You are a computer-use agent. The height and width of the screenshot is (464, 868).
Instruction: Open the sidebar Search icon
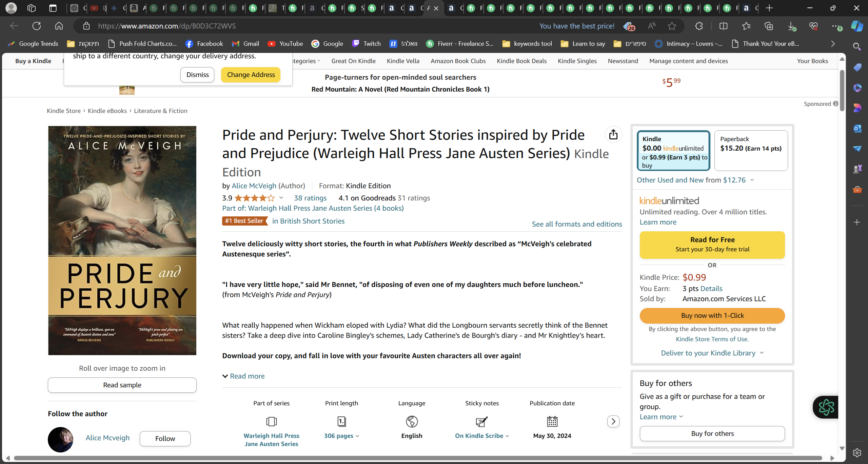857,47
